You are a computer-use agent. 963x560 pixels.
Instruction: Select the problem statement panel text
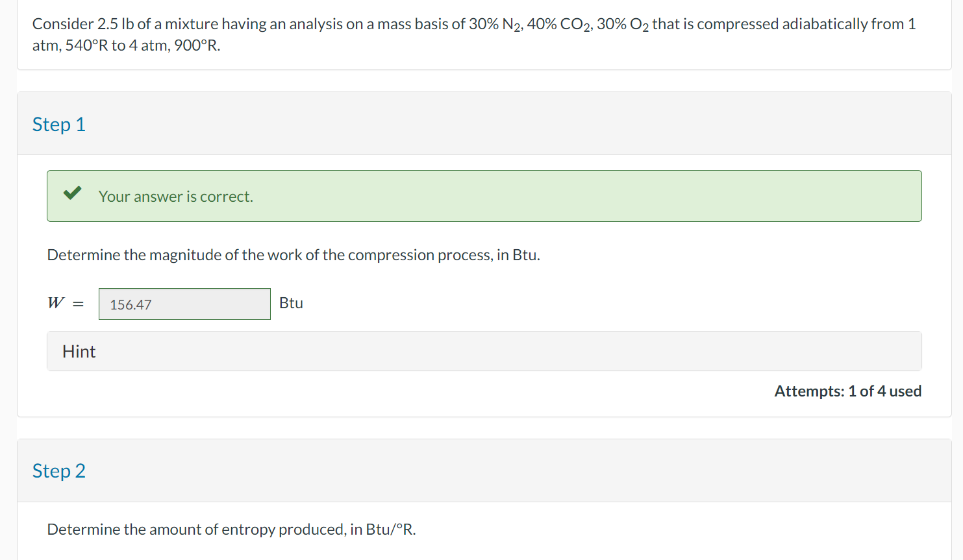pos(473,34)
